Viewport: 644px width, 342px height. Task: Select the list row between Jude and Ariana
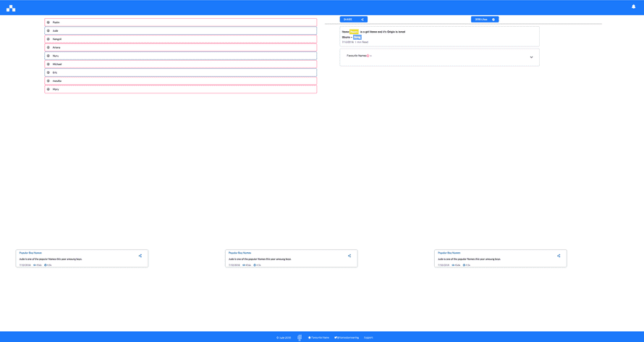coord(181,39)
